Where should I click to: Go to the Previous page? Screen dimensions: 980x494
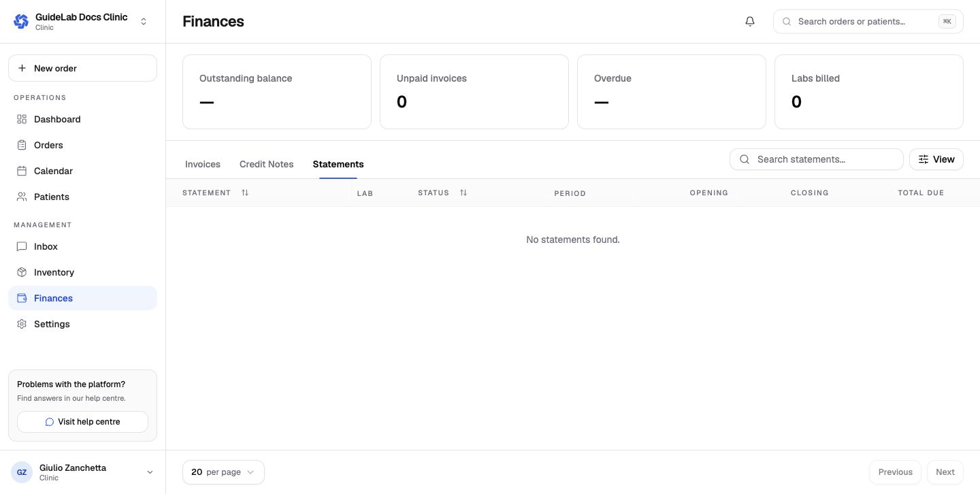[x=896, y=472]
